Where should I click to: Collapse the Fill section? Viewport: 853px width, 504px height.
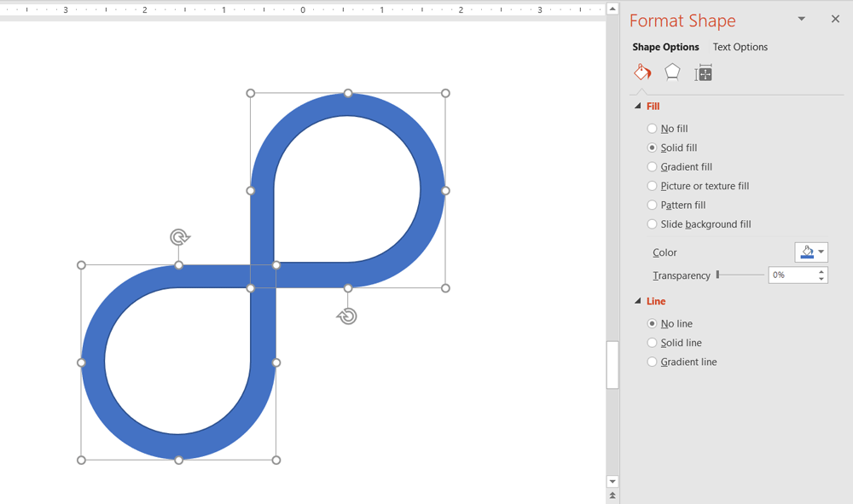coord(637,107)
